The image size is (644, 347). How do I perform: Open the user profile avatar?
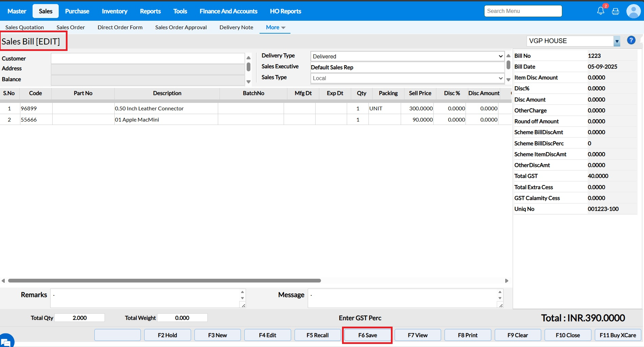pos(633,11)
